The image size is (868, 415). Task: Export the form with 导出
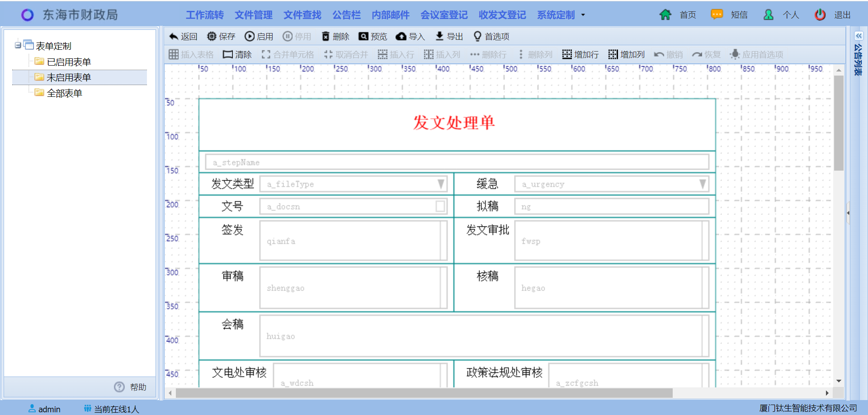pyautogui.click(x=449, y=37)
